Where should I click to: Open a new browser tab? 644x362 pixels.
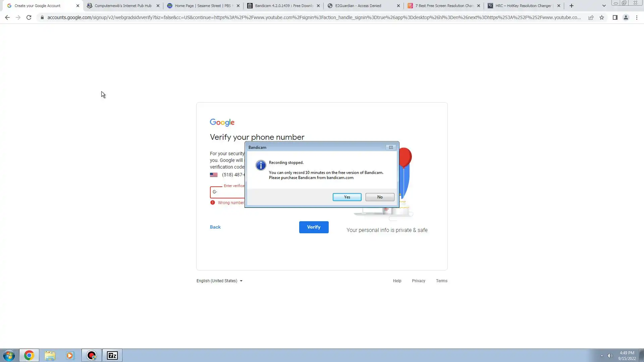click(572, 6)
